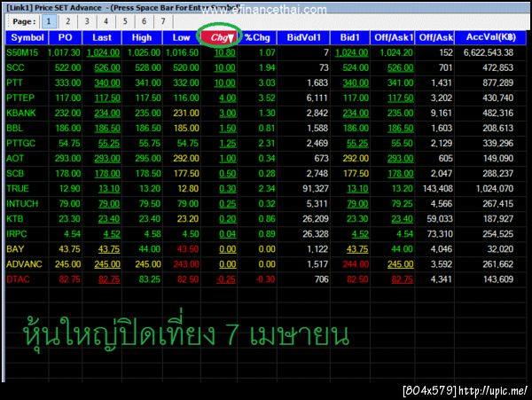Click PTTEP last price 117.50

click(107, 98)
